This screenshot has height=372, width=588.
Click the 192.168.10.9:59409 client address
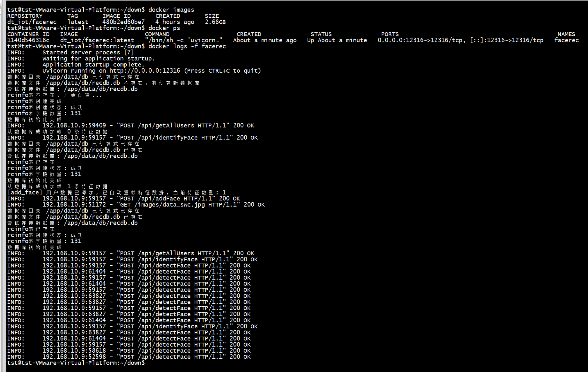(x=74, y=125)
